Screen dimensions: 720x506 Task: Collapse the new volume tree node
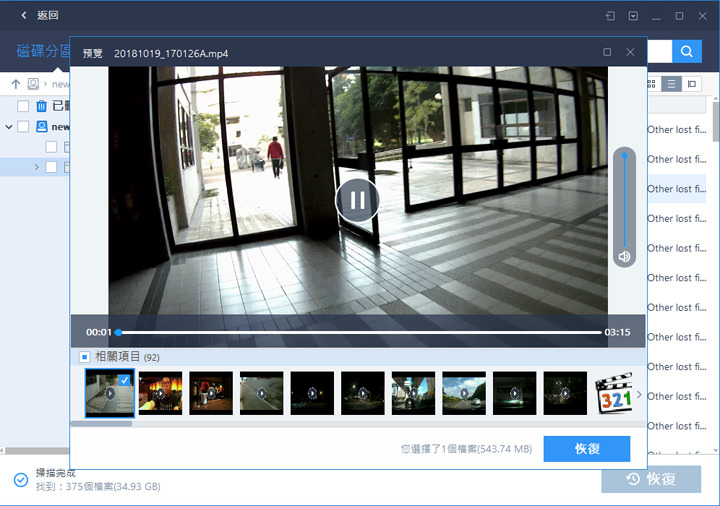(x=9, y=127)
